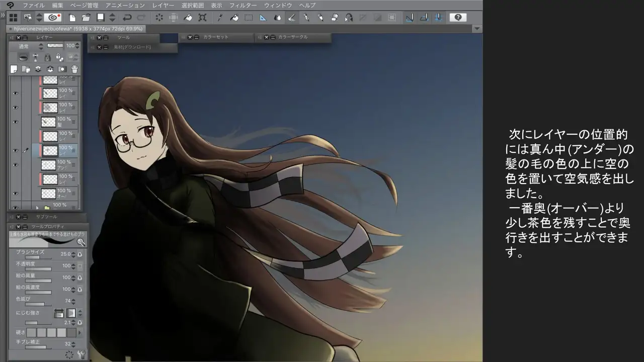This screenshot has height=362, width=644.
Task: Select the rectangular marquee selection icon
Action: tap(249, 18)
